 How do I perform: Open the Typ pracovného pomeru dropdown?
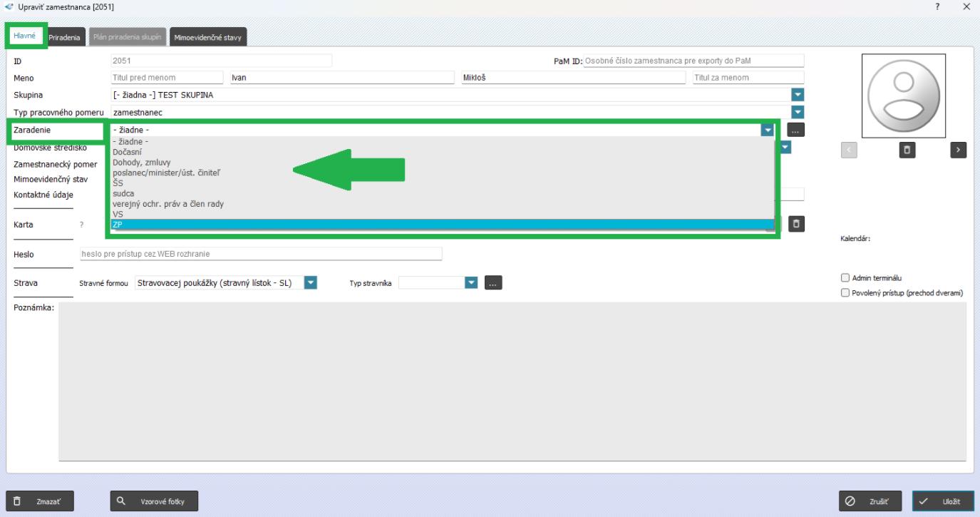point(798,112)
